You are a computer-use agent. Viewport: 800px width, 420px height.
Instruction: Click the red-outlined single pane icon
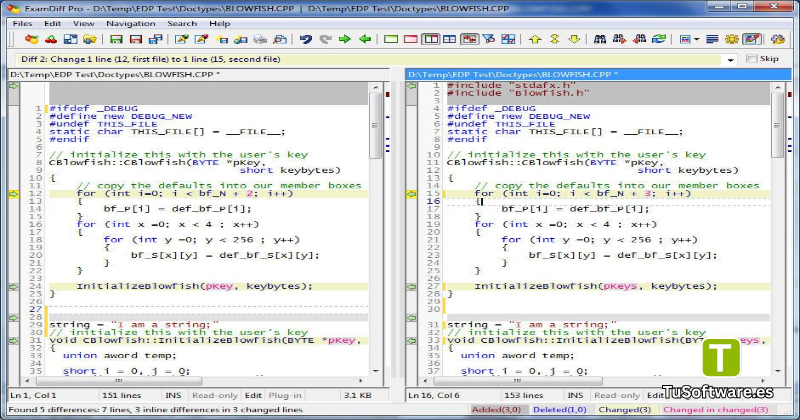[410, 39]
